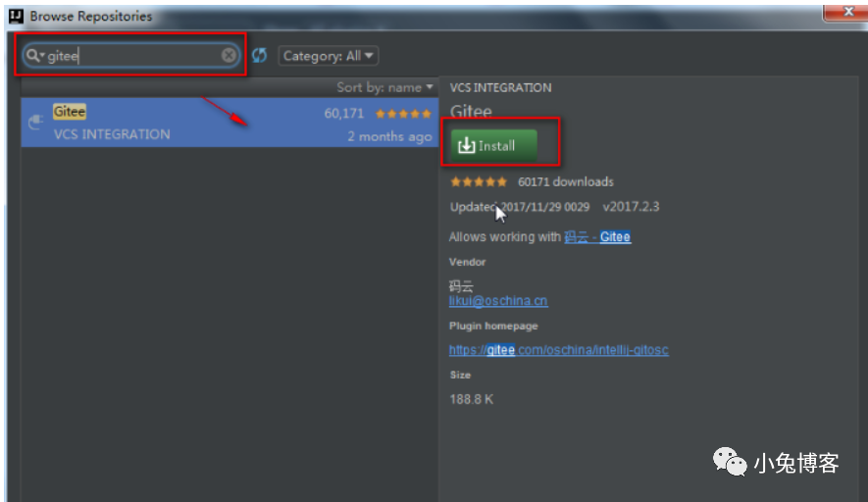This screenshot has width=868, height=502.
Task: Reload the plugin repository list
Action: 259,55
